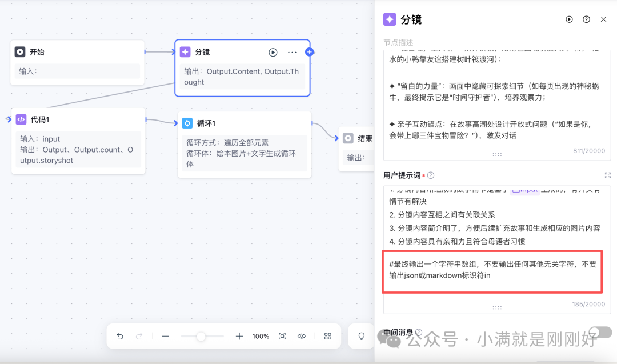Zoom in with the plus icon
Image resolution: width=617 pixels, height=364 pixels.
239,336
